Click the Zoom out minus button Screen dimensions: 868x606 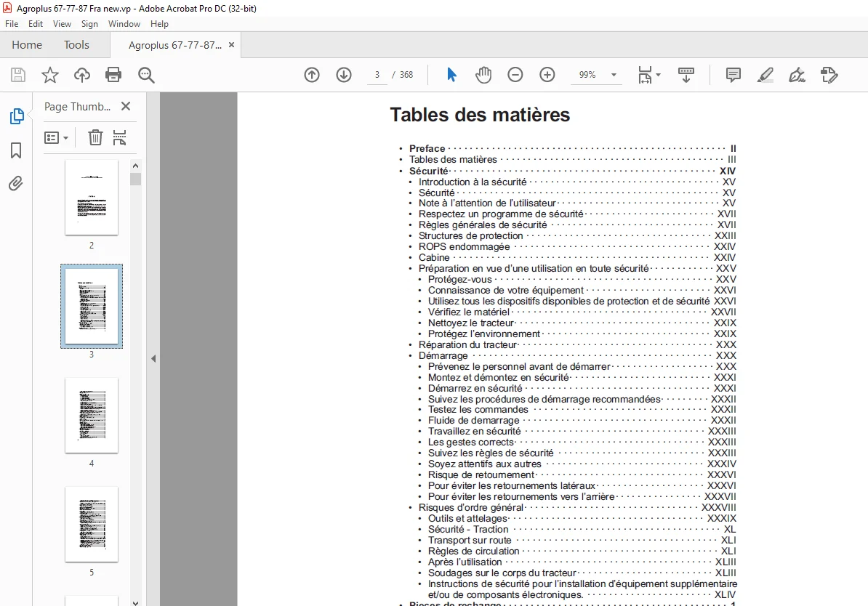point(515,75)
